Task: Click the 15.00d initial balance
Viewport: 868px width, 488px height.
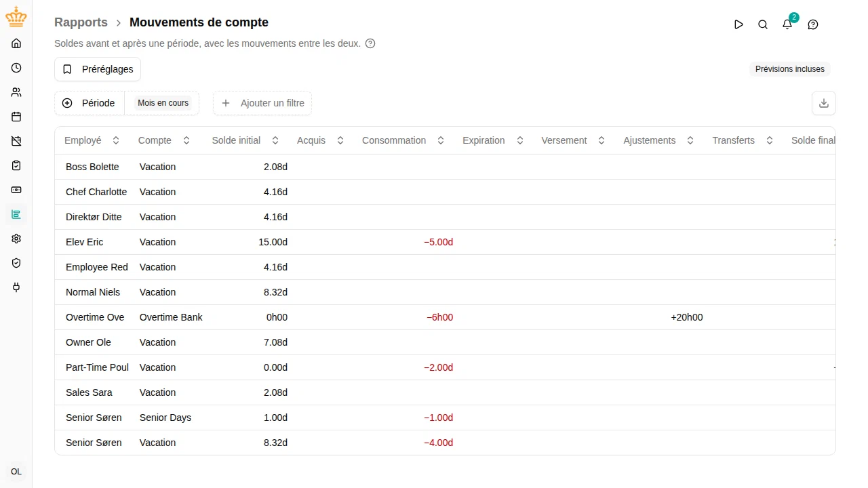Action: tap(273, 242)
